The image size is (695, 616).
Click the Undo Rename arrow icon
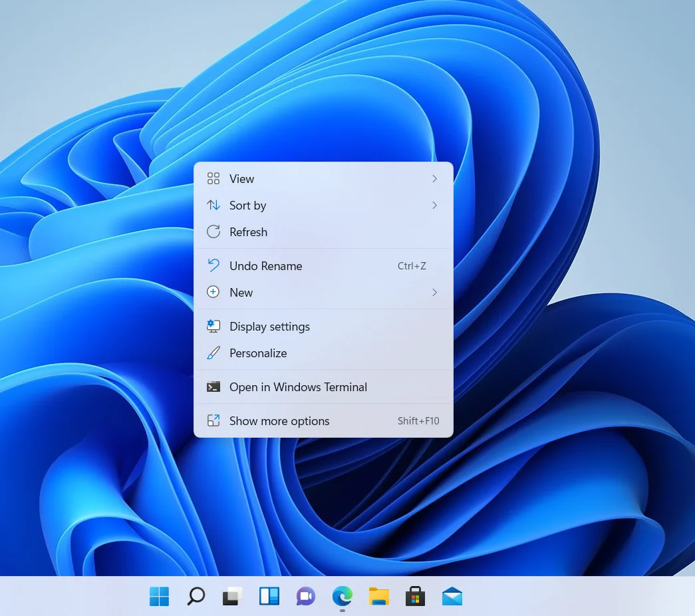coord(213,265)
